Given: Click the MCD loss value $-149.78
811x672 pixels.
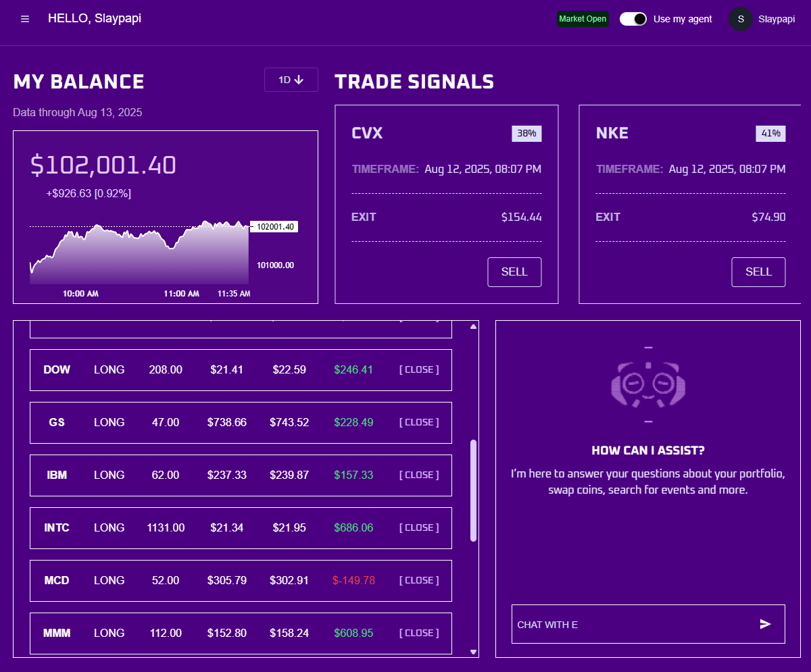Looking at the screenshot, I should (x=353, y=580).
